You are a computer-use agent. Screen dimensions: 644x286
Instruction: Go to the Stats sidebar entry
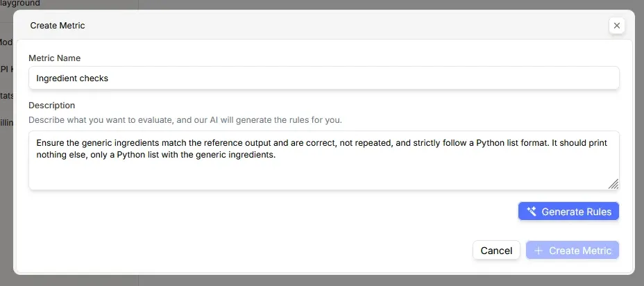pos(6,96)
